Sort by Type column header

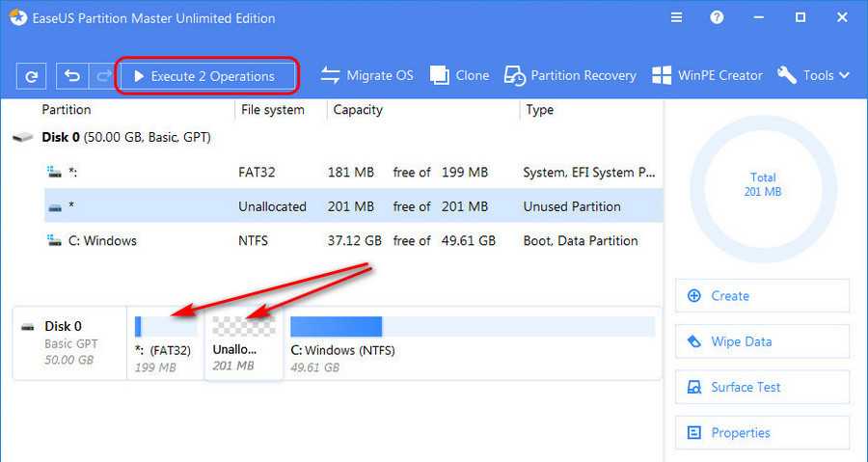pos(540,110)
